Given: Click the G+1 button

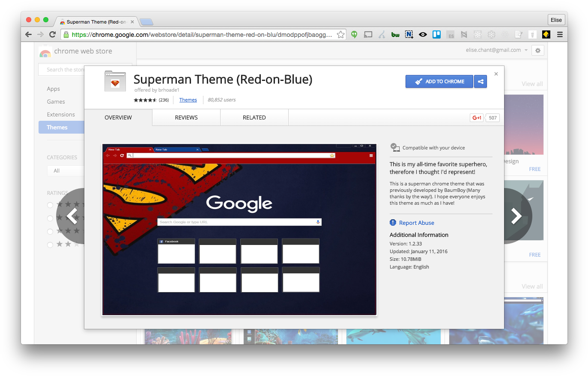Looking at the screenshot, I should click(477, 118).
